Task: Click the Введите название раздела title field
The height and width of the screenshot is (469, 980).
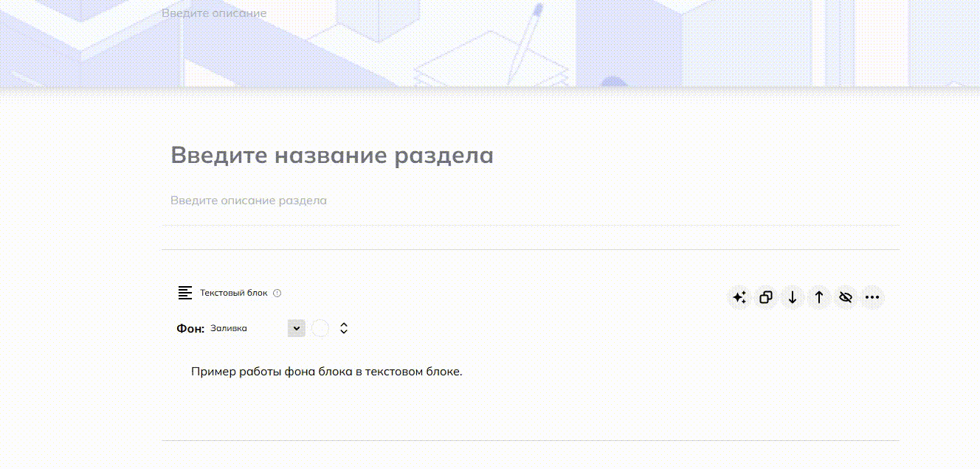Action: (x=332, y=156)
